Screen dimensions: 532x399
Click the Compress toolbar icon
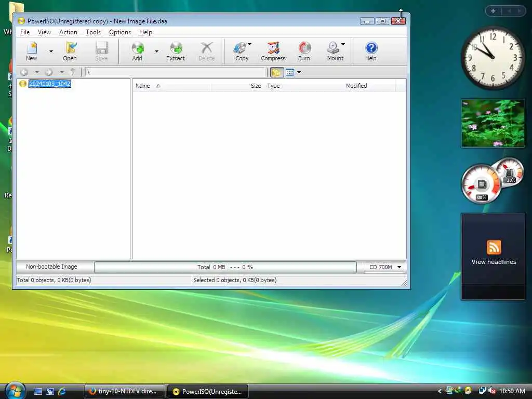point(273,51)
